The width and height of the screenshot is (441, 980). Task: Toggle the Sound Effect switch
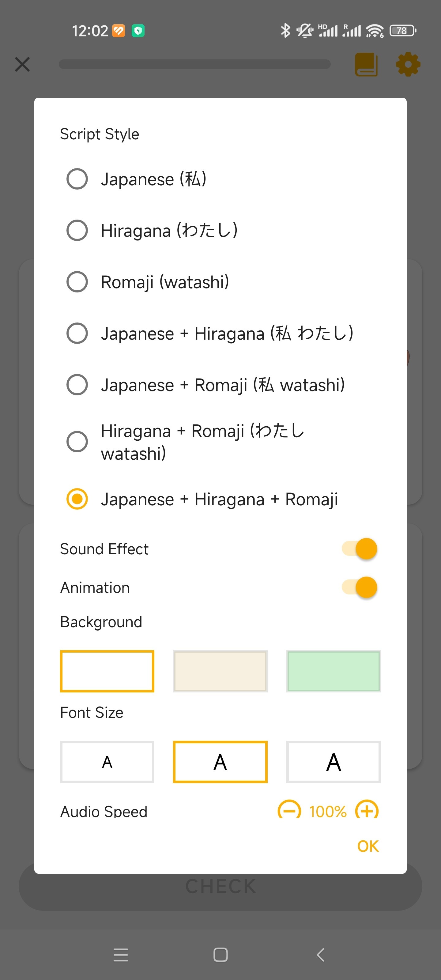pos(359,548)
